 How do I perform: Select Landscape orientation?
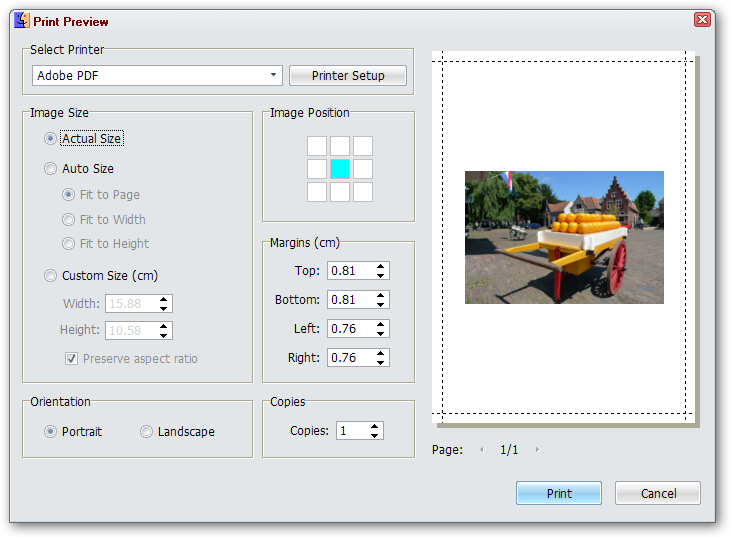pyautogui.click(x=146, y=432)
